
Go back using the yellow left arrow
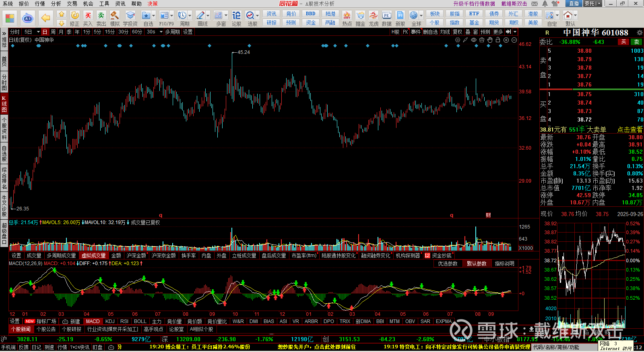coord(45,18)
